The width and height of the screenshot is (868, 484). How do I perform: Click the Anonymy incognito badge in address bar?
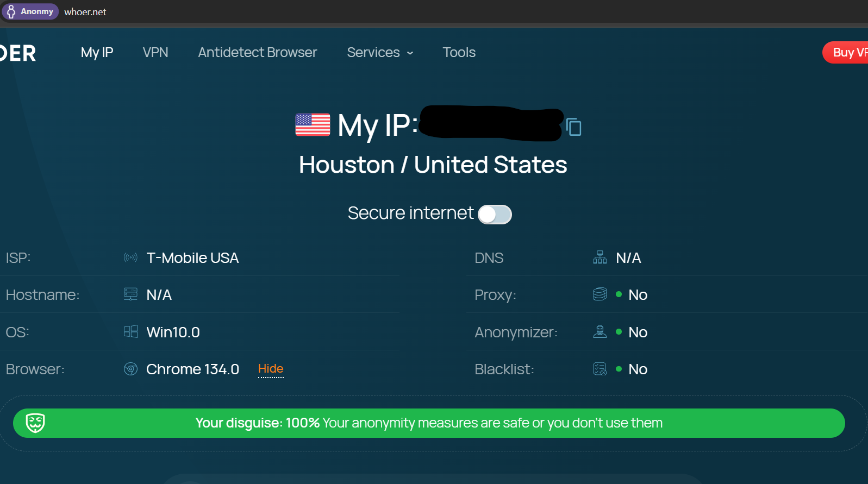pos(30,11)
